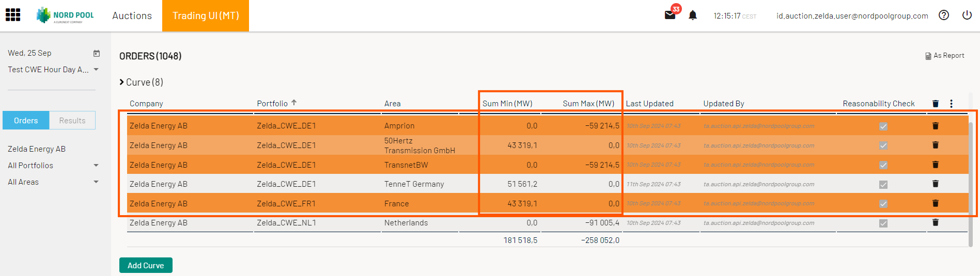Click the power logout icon

[967, 15]
